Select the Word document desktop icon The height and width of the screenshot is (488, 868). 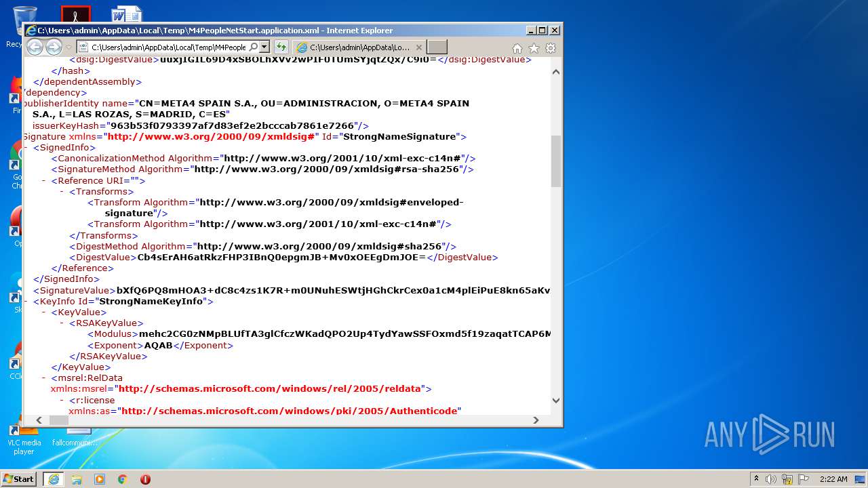pos(127,14)
